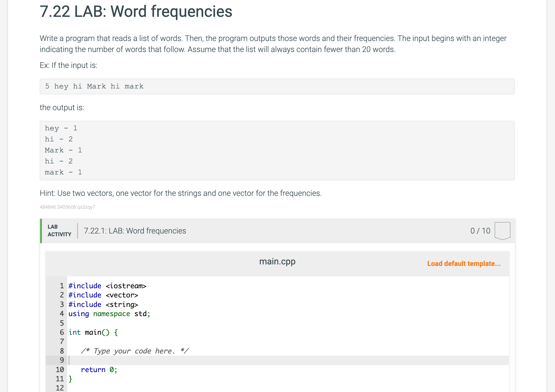Click the Type your code here comment
The image size is (555, 392).
tap(135, 351)
